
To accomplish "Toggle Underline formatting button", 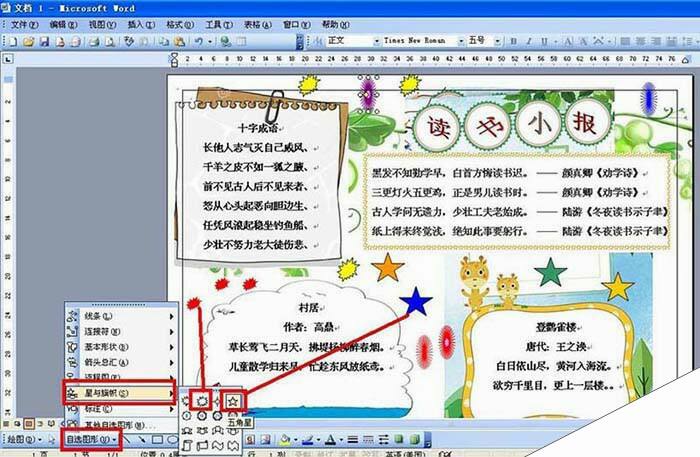I will pos(544,41).
